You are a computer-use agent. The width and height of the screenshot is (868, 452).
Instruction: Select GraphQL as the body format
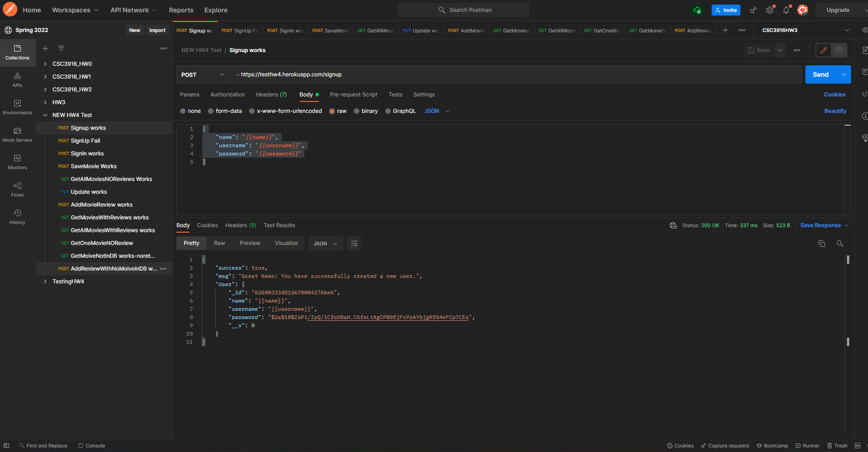point(400,111)
